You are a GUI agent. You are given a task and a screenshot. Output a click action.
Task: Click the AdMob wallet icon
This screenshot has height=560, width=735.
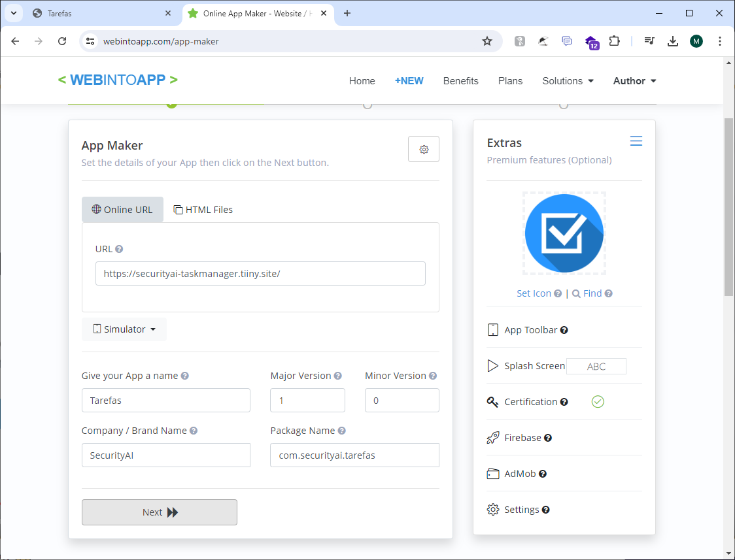coord(492,473)
